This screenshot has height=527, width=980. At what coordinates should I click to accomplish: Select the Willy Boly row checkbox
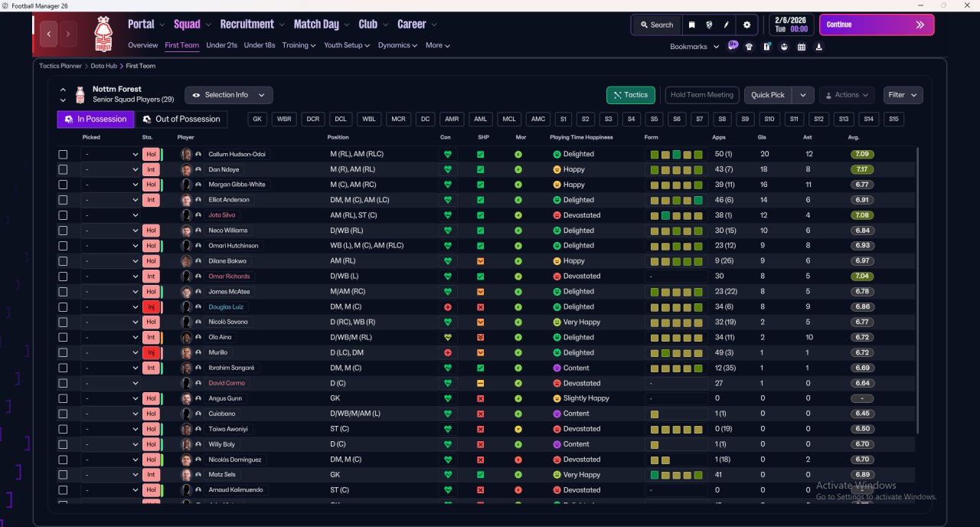point(63,444)
